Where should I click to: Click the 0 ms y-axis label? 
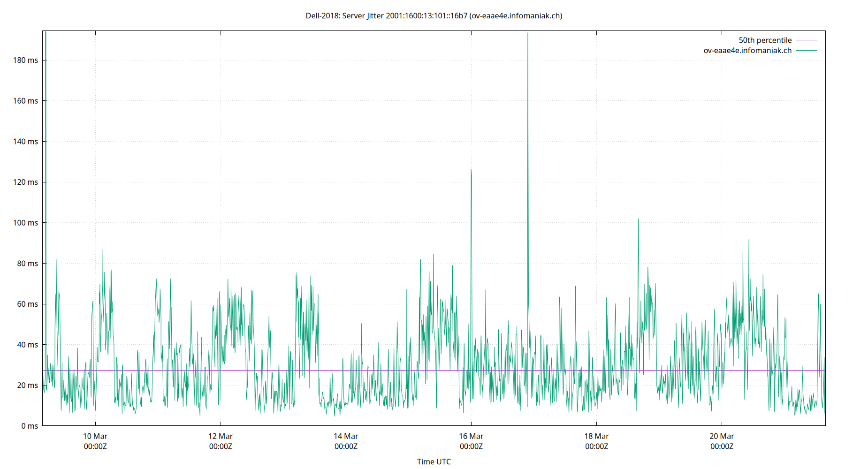pos(30,426)
